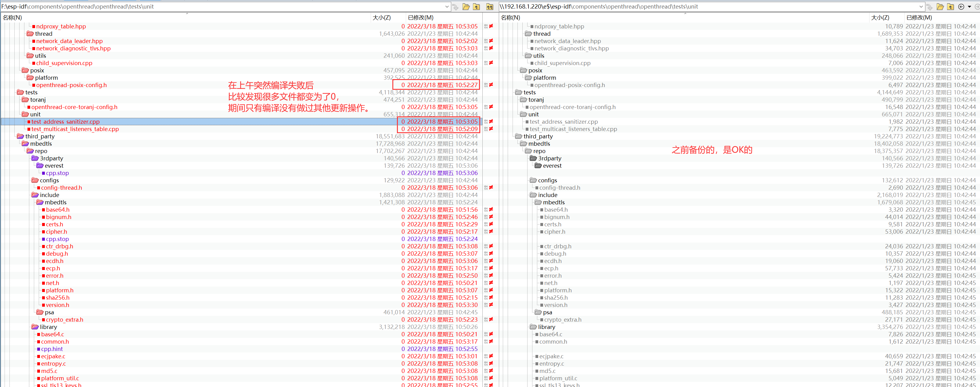Click the not-equal icon for entropy.c row
This screenshot has width=980, height=387.
coord(491,363)
